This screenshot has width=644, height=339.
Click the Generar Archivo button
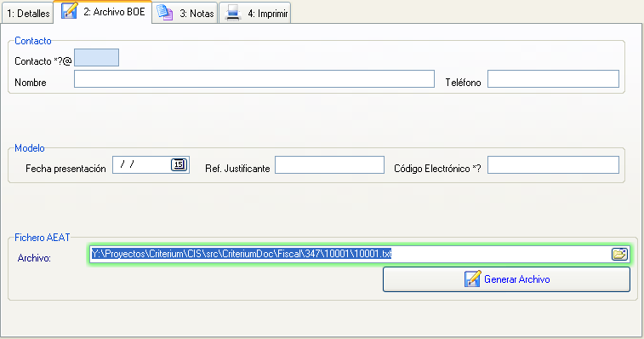506,279
